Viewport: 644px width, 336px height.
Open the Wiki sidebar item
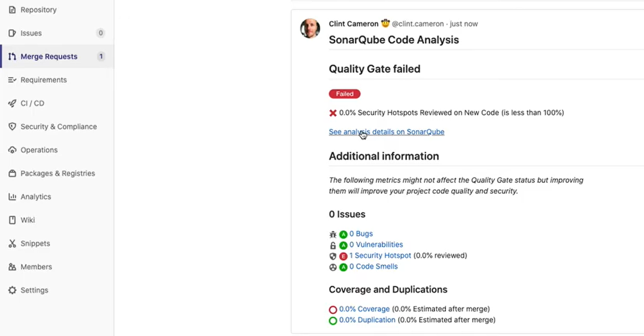point(28,220)
